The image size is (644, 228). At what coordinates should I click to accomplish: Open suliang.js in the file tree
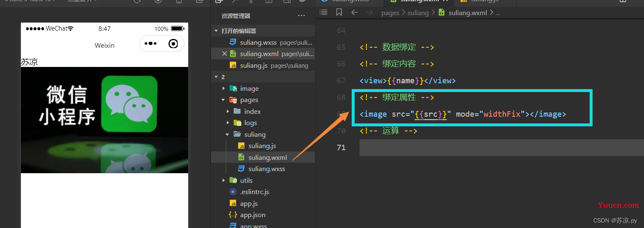click(263, 146)
